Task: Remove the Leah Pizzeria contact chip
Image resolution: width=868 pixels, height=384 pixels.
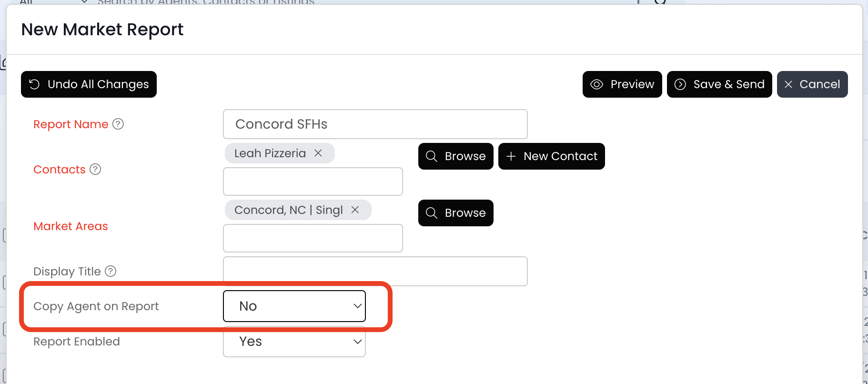Action: 318,153
